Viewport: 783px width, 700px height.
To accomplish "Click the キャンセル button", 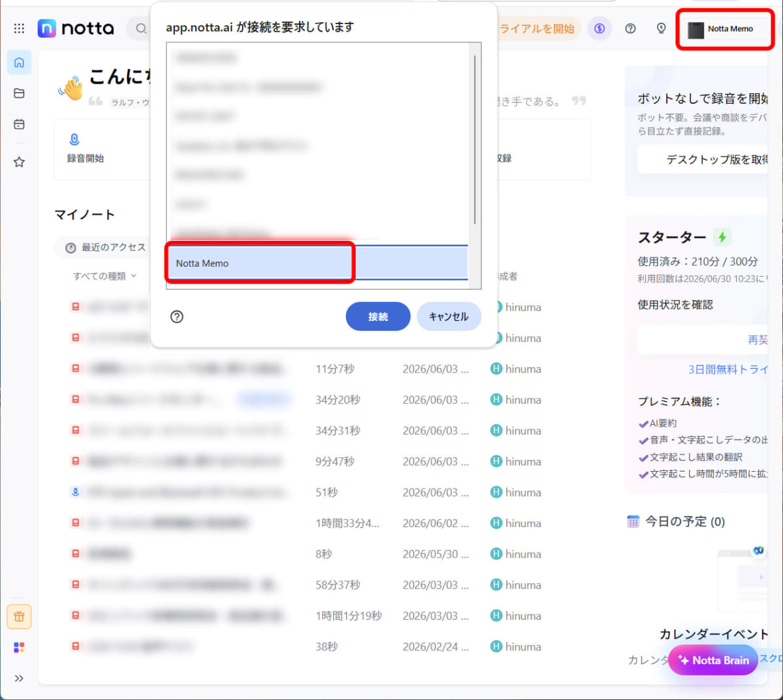I will tap(449, 316).
